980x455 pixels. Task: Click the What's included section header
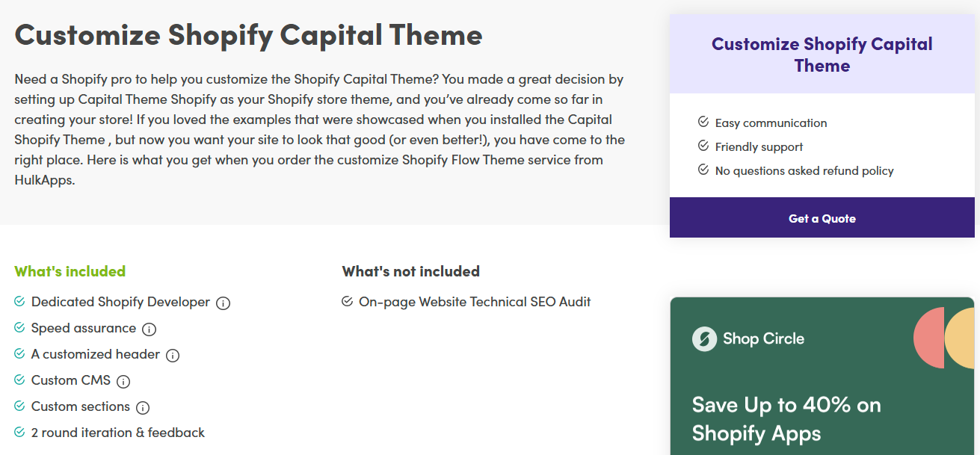click(70, 271)
